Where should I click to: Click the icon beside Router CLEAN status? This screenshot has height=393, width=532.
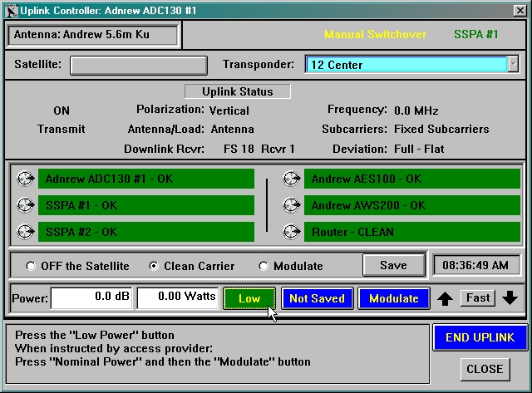[x=291, y=232]
